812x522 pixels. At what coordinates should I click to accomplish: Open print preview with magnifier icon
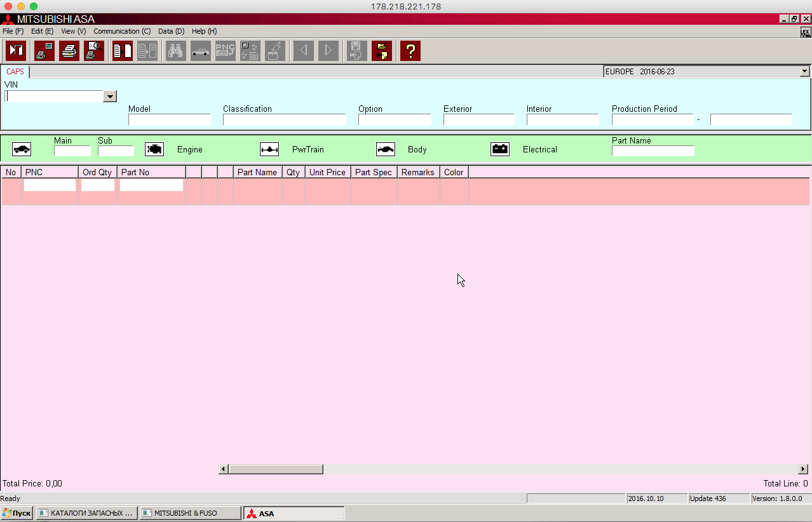(94, 50)
